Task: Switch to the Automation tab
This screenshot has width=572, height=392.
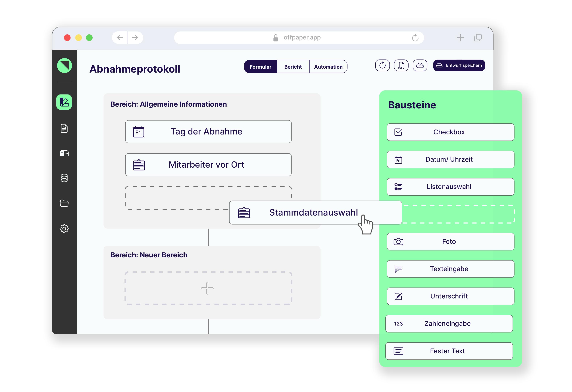Action: tap(328, 67)
